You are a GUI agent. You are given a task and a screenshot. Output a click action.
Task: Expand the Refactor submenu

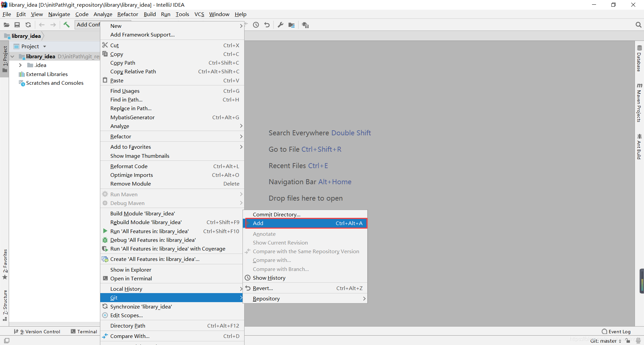(172, 136)
